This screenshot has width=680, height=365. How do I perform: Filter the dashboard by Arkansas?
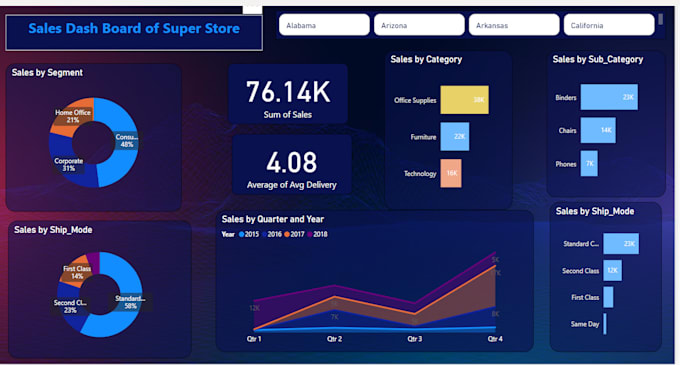pyautogui.click(x=514, y=25)
